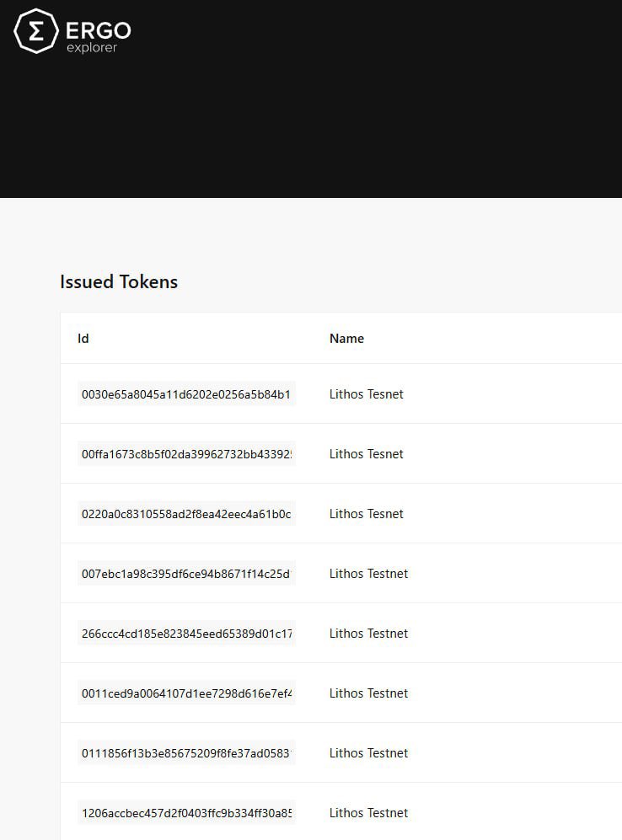Click Lithos Testnet name in 007ebc1a row

(368, 574)
